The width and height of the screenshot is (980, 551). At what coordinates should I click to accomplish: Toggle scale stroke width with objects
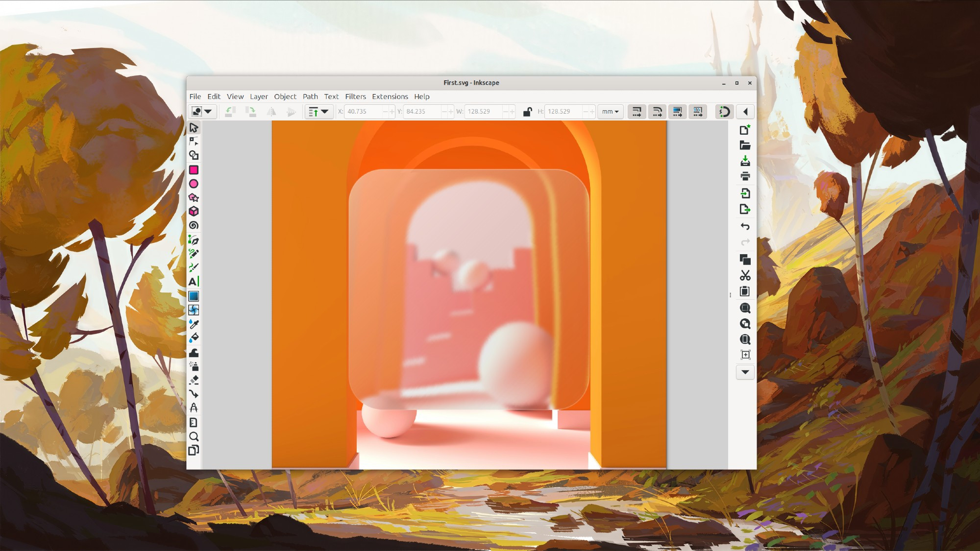click(637, 112)
